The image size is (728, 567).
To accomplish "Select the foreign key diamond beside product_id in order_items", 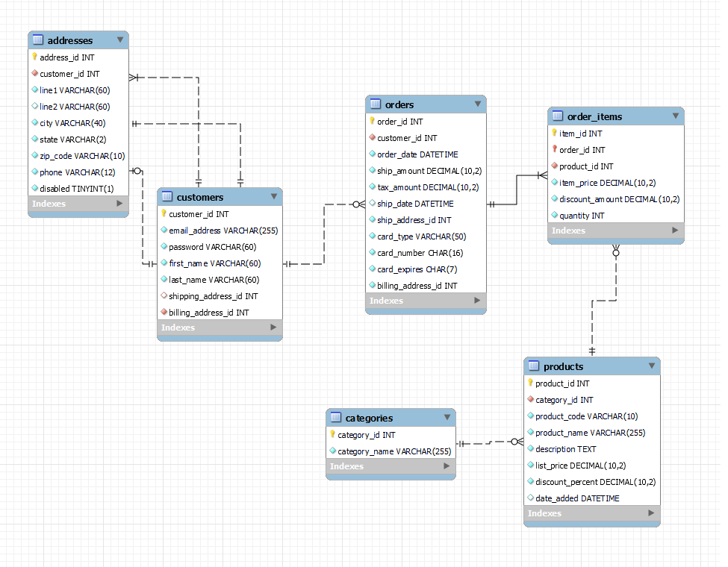I will 555,166.
